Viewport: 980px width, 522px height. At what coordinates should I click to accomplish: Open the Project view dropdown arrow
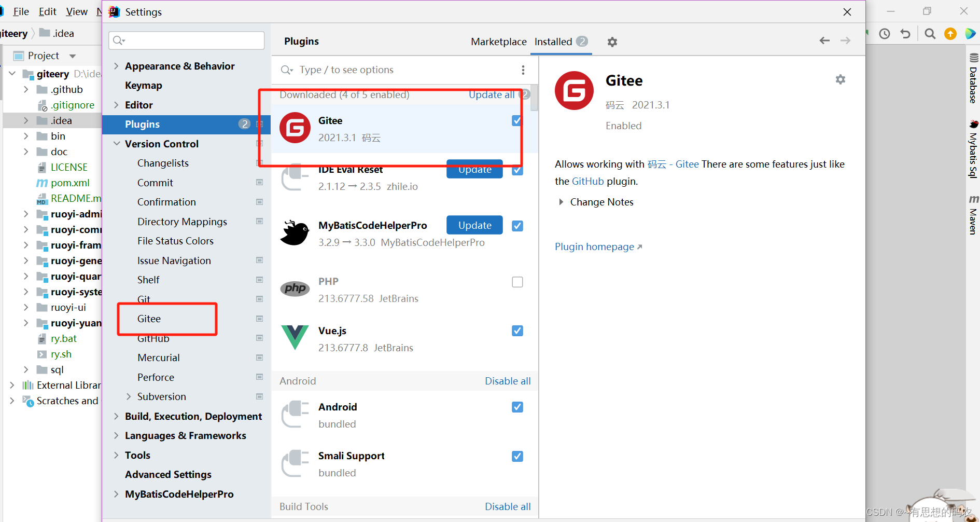click(73, 56)
